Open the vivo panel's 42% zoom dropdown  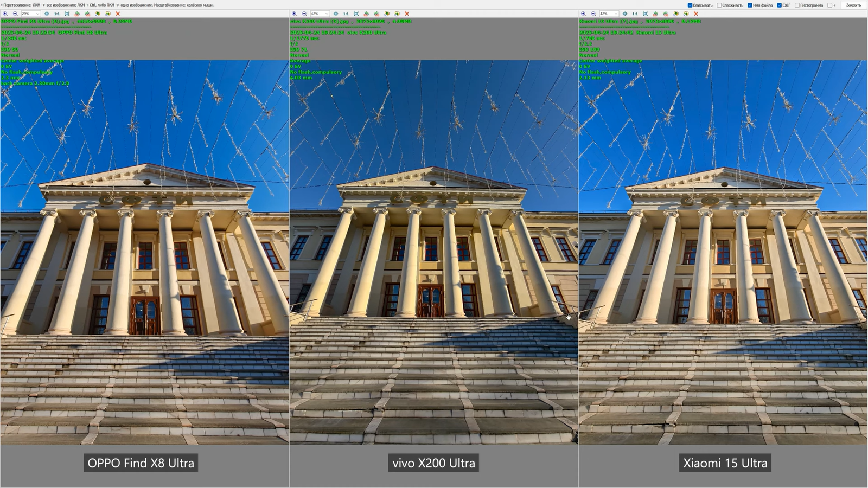327,14
